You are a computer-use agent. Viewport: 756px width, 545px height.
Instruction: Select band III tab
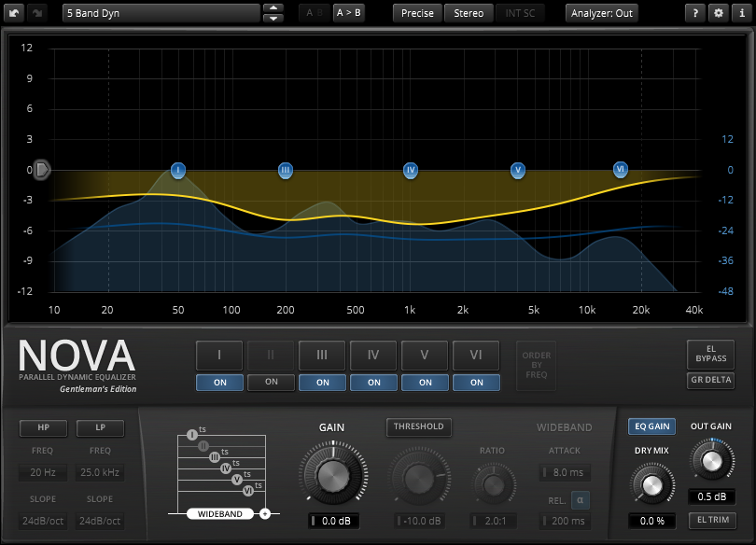[x=322, y=356]
